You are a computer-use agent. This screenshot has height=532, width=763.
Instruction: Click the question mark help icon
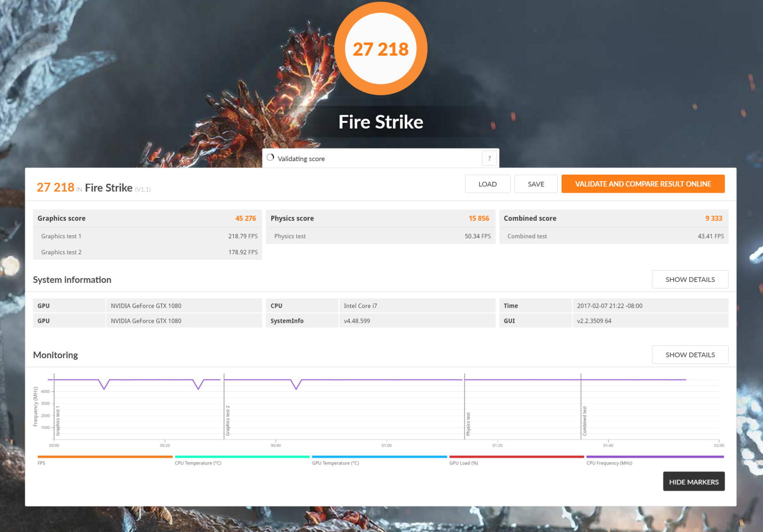click(x=489, y=158)
